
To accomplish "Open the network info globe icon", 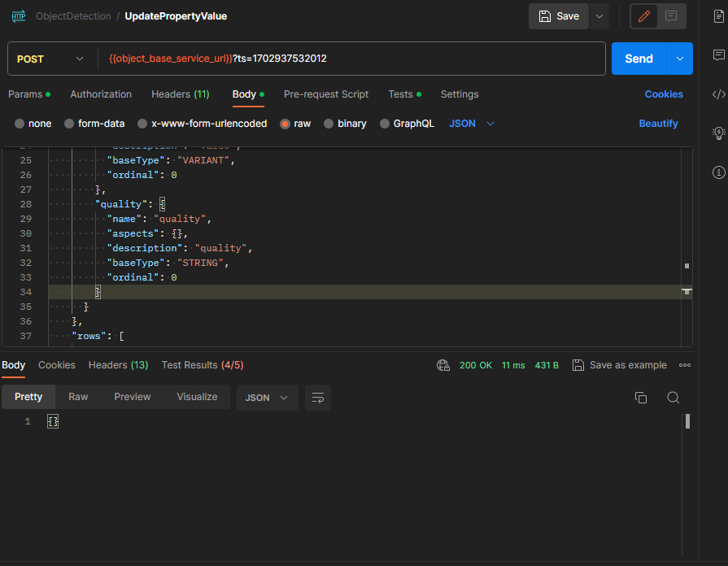I will (443, 364).
